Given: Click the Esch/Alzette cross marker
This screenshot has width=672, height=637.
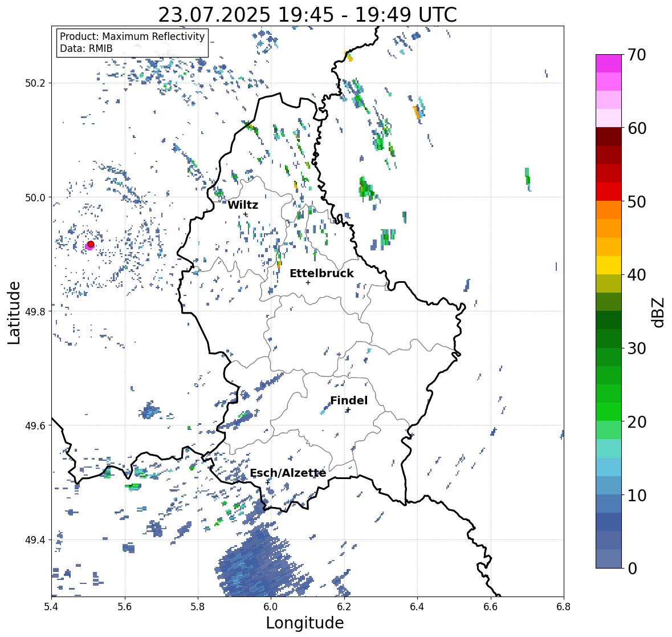Looking at the screenshot, I should coord(268,482).
